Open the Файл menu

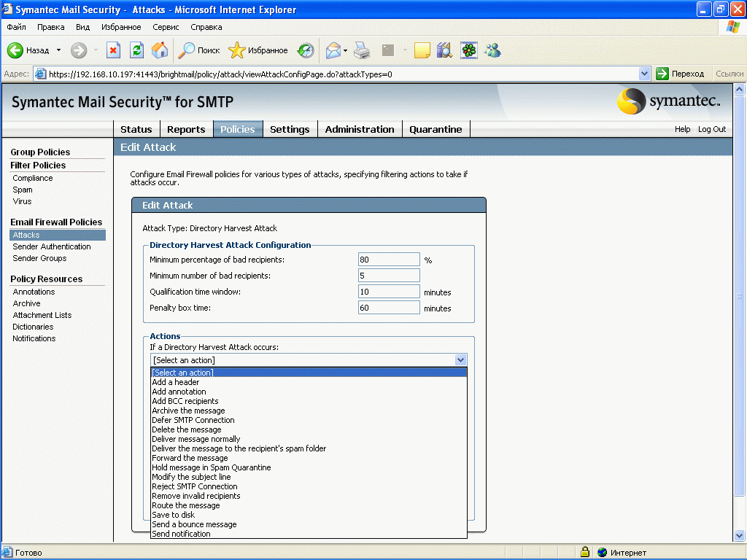click(x=16, y=27)
